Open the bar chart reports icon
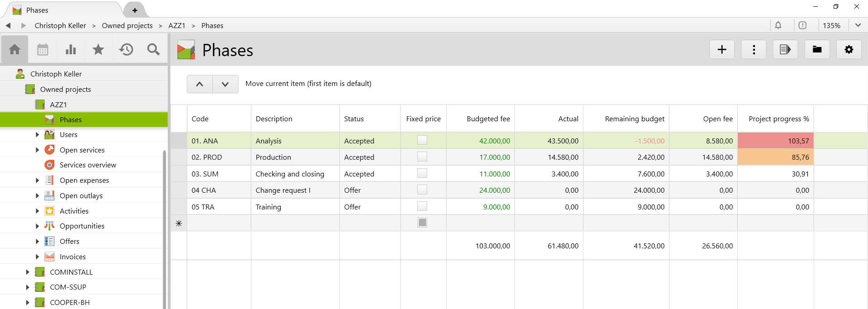 [x=71, y=50]
